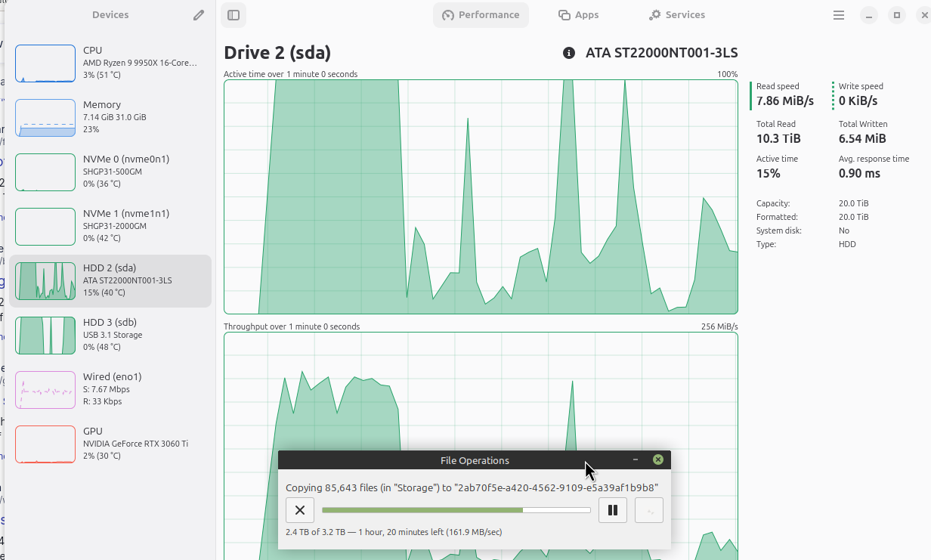931x560 pixels.
Task: Click the Capacity 20.0 TiB row
Action: 812,203
